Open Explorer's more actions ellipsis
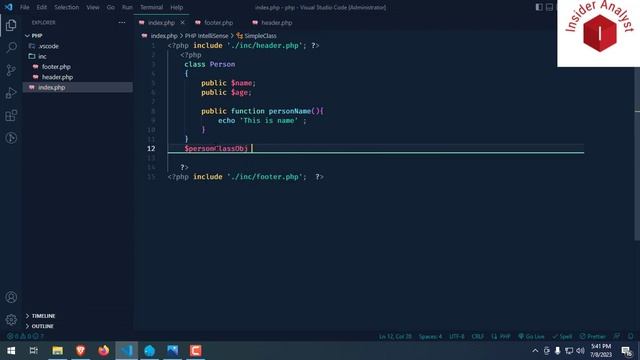The height and width of the screenshot is (360, 640). pyautogui.click(x=122, y=22)
